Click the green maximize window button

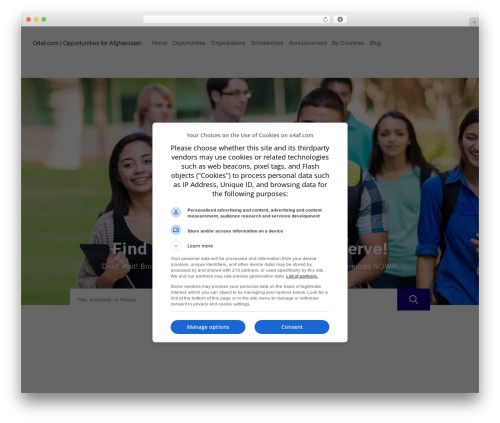point(44,19)
